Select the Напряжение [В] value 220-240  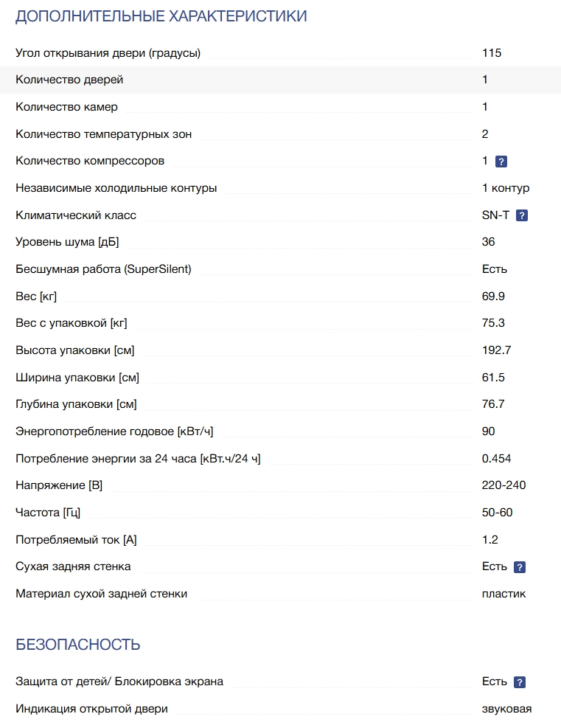coord(504,485)
